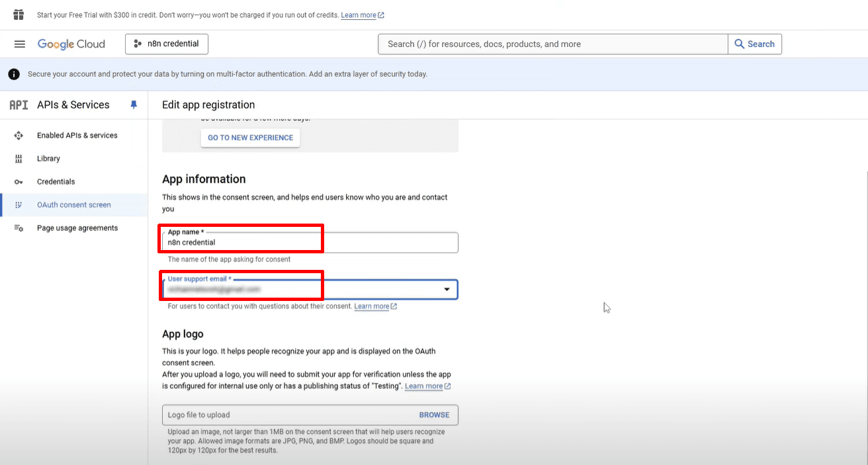Click the gift icon in free trial banner
This screenshot has height=465, width=868.
point(19,15)
